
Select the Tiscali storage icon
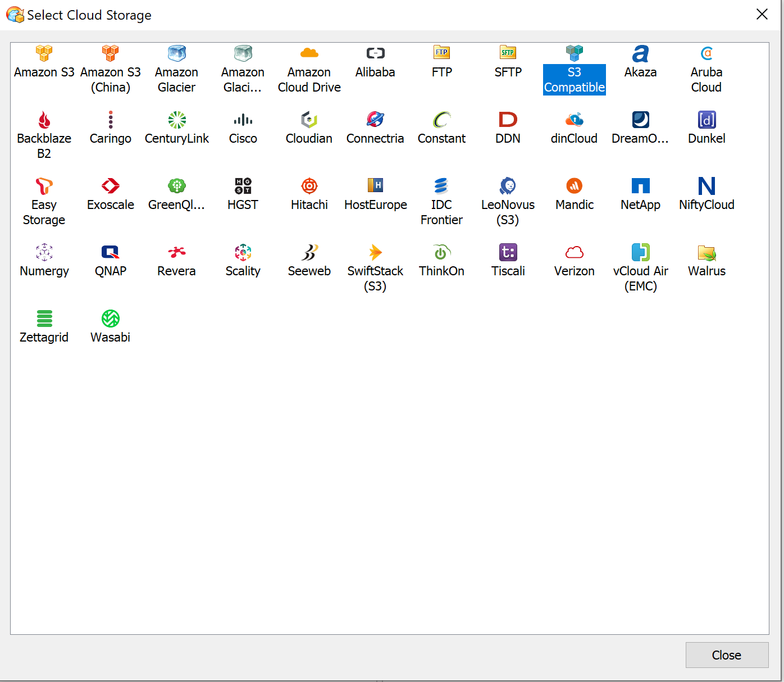point(508,252)
